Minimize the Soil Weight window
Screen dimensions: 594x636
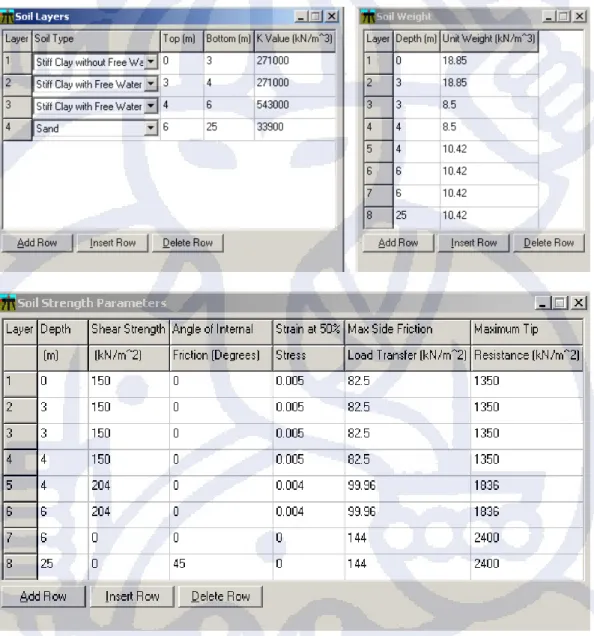[x=548, y=17]
